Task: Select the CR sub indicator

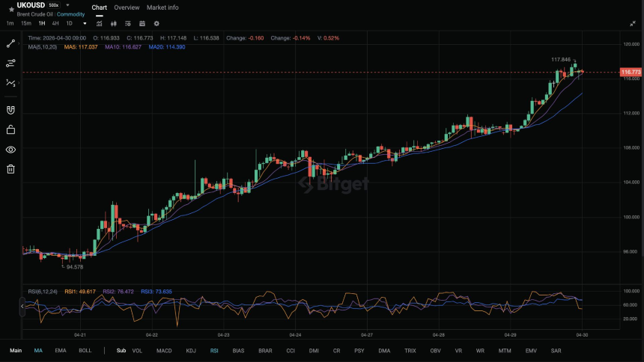Action: point(336,351)
